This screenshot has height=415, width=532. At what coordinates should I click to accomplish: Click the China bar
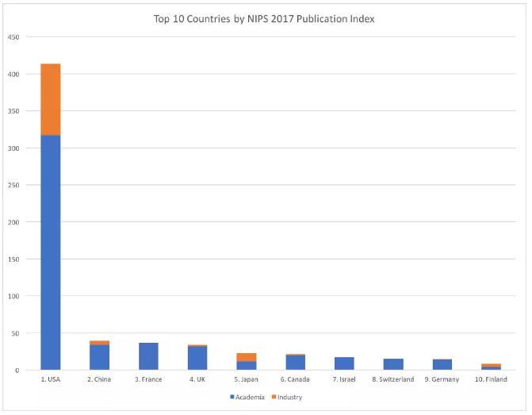pos(99,355)
